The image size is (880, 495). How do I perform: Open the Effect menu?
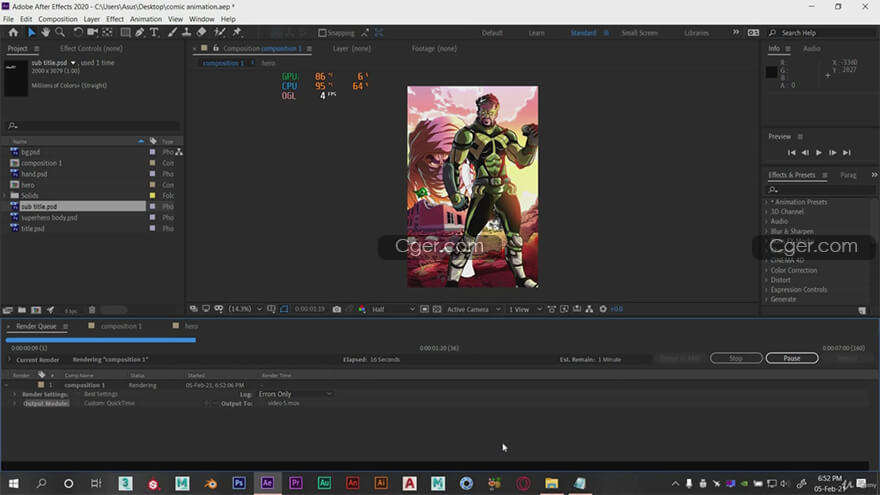[115, 19]
